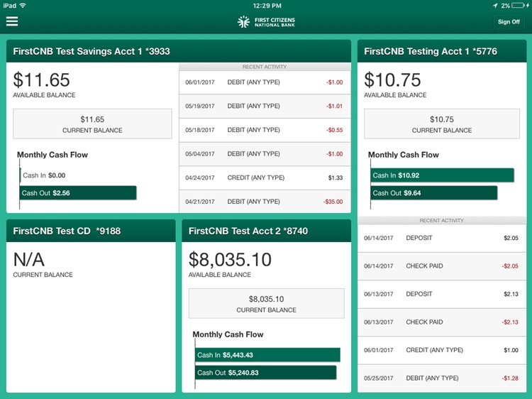532x399 pixels.
Task: Select the 06/14/2017 check paid -$2.05 row
Action: pos(442,266)
